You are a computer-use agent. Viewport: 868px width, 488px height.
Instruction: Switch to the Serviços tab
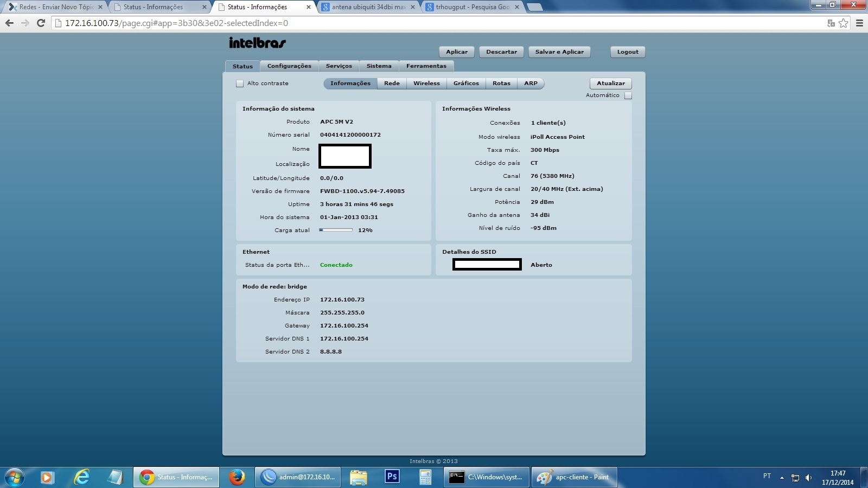(x=339, y=66)
